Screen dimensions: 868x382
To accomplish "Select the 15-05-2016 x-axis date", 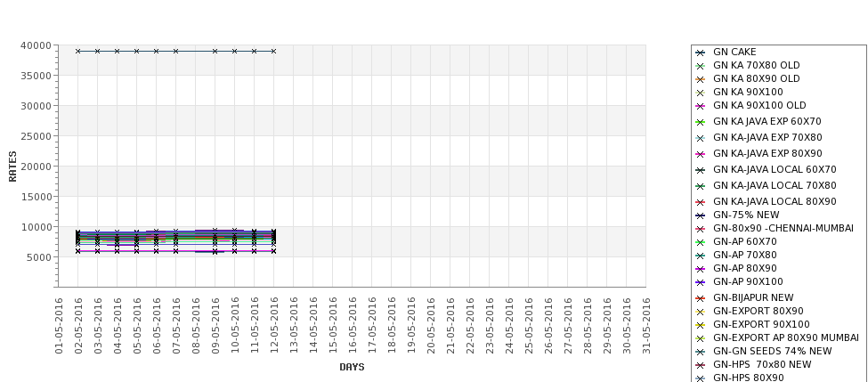I will click(x=333, y=326).
